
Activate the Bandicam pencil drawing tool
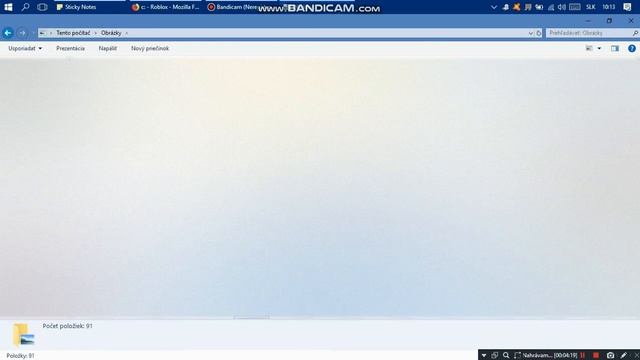[x=623, y=356]
